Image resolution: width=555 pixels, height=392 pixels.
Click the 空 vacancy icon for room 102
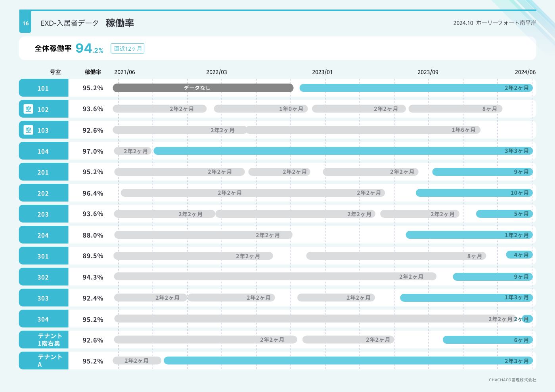[28, 109]
